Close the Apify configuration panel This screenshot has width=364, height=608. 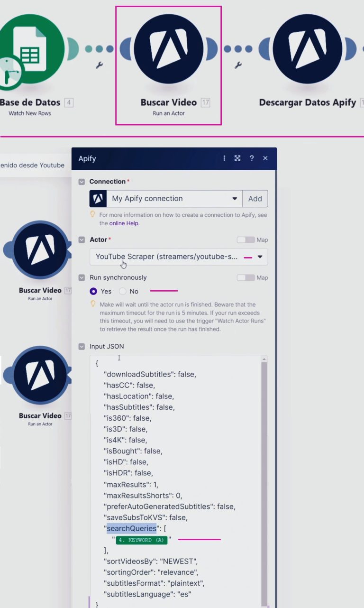tap(265, 158)
